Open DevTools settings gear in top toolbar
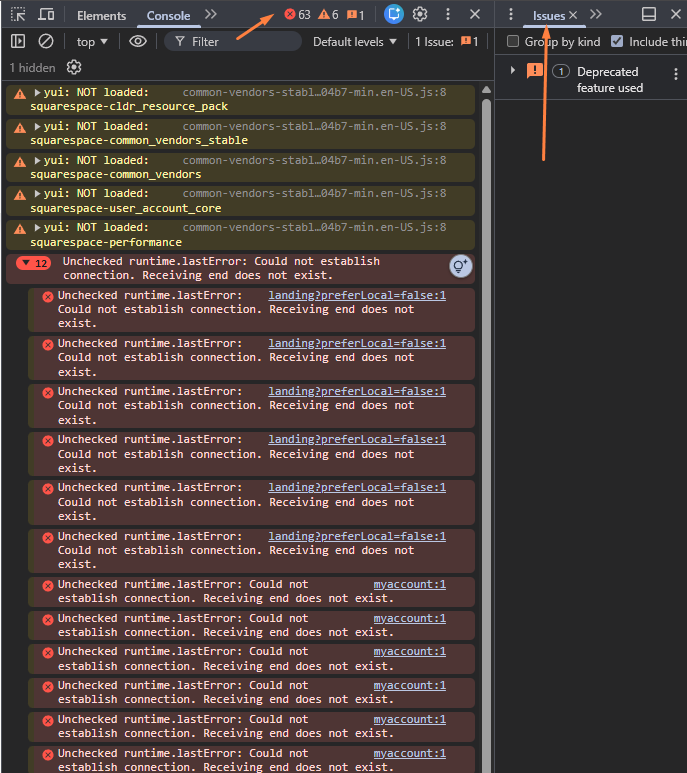This screenshot has width=687, height=773. pos(420,15)
